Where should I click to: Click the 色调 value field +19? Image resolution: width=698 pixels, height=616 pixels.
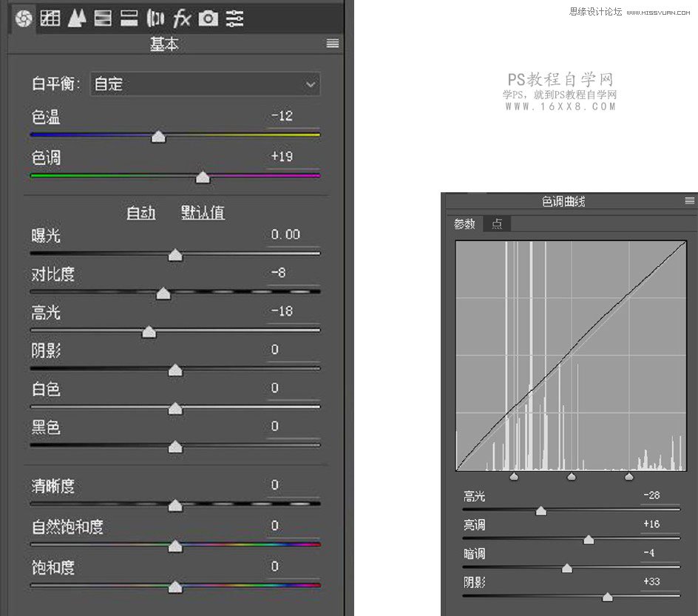pos(293,157)
